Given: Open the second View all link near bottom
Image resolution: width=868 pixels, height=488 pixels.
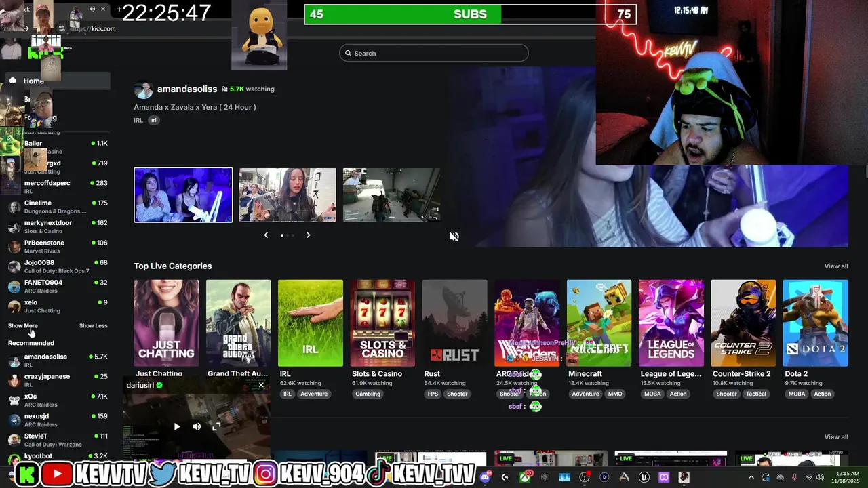Looking at the screenshot, I should pyautogui.click(x=835, y=437).
